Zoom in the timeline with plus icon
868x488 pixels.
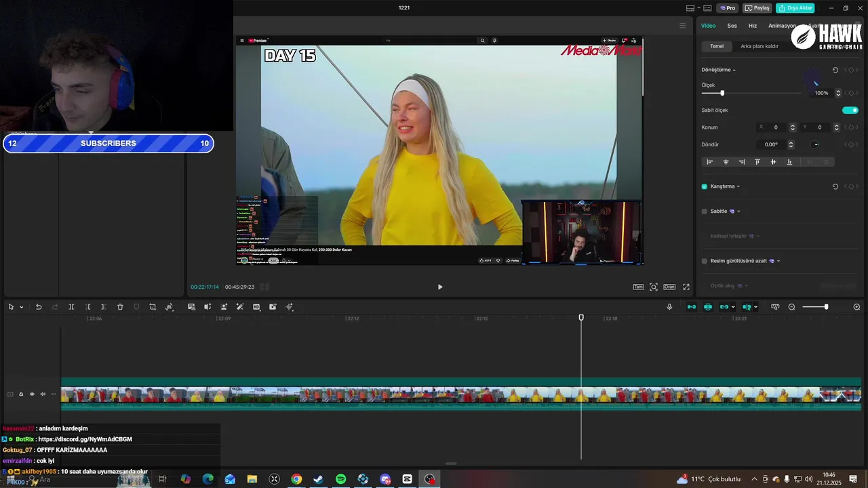[x=856, y=307]
